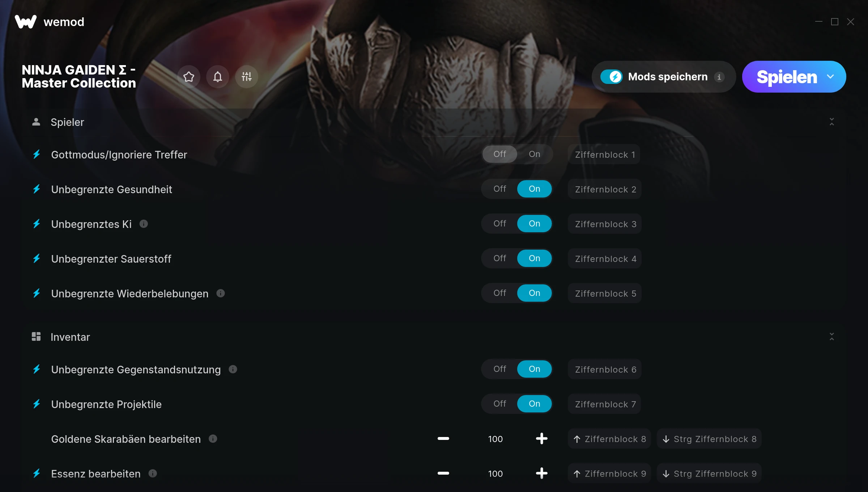The width and height of the screenshot is (868, 492).
Task: Show info icon for Unbegrenzte Wiederbelebungen
Action: coord(221,293)
